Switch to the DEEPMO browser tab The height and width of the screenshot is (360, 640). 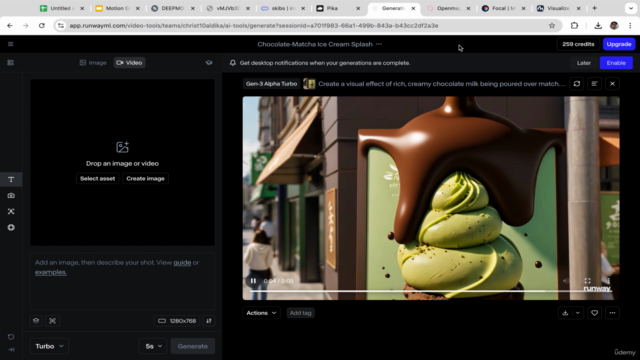coord(172,8)
